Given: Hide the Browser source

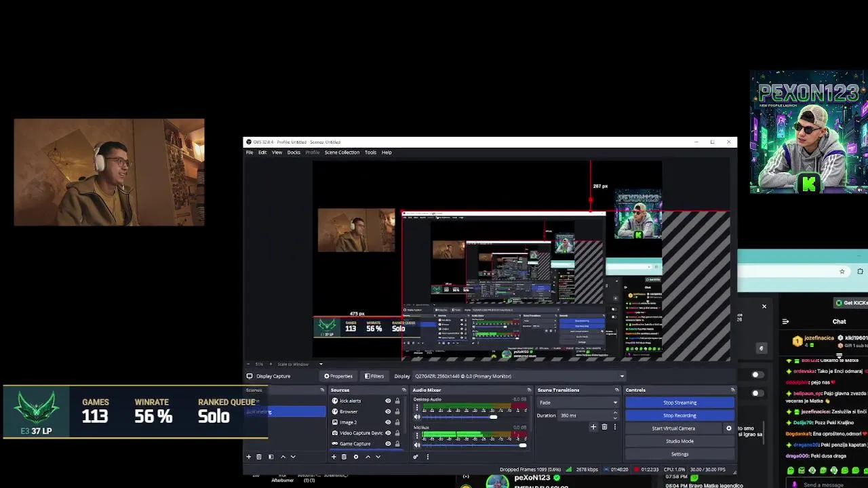Looking at the screenshot, I should (x=388, y=411).
